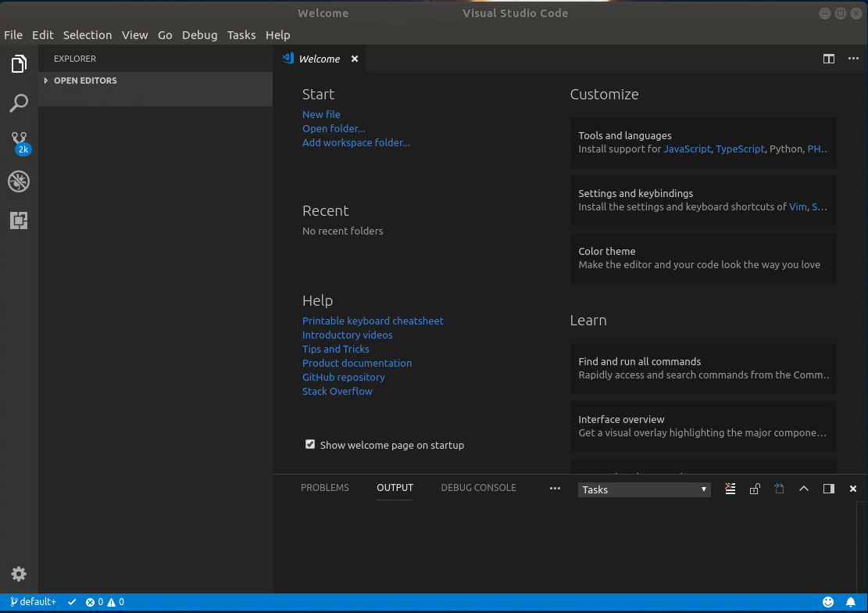
Task: Open the Debug view icon
Action: coord(19,181)
